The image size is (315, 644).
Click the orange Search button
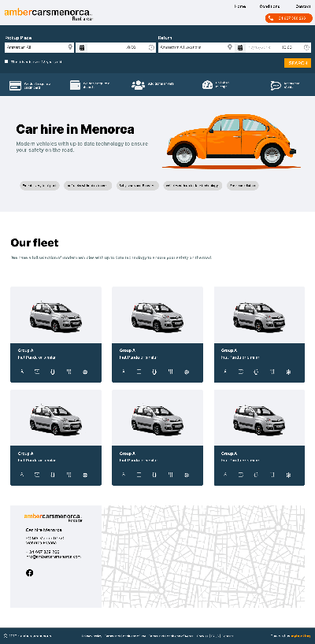pos(298,63)
